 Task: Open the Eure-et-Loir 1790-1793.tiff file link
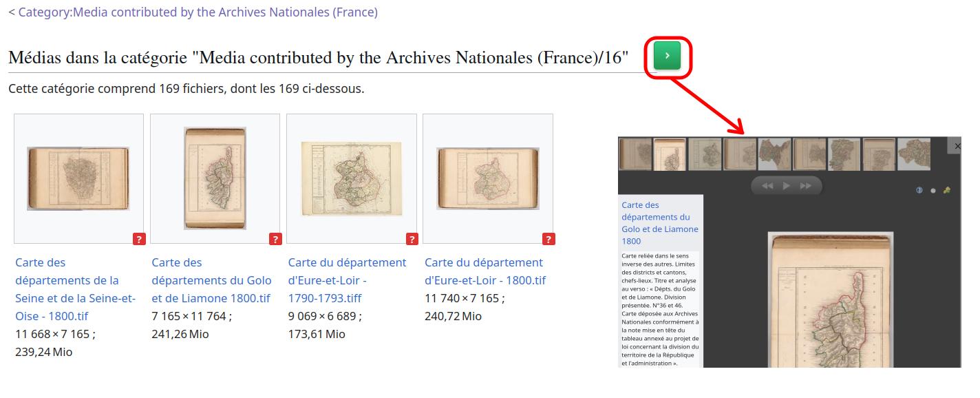tap(348, 280)
